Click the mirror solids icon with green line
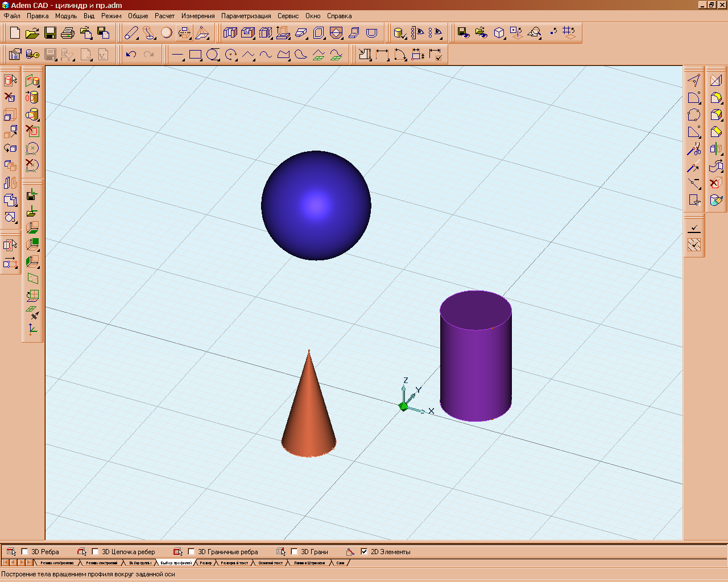Screen dimensions: 728x582 pos(716,149)
